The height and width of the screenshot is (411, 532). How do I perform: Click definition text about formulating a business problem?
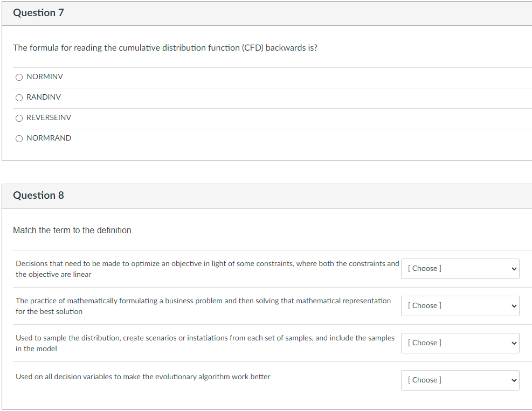point(203,306)
